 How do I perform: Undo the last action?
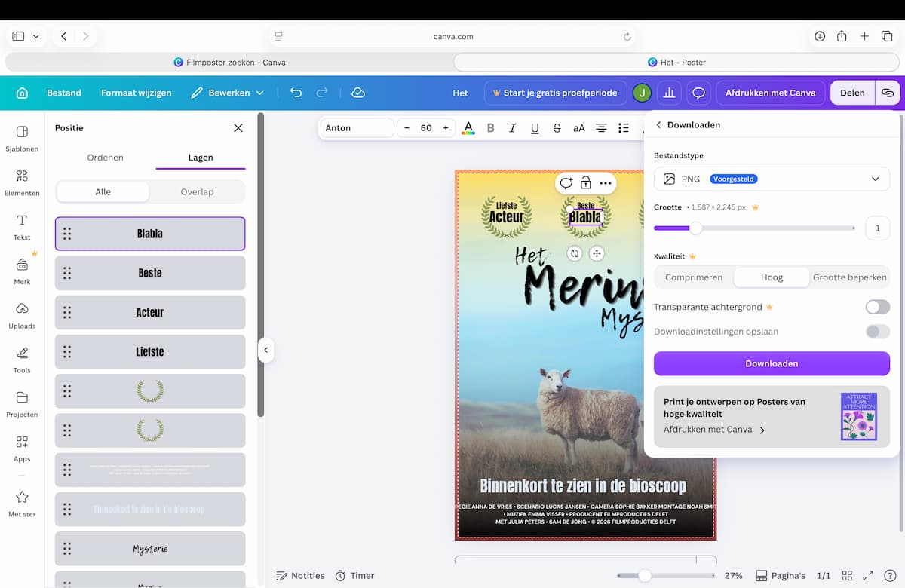point(296,93)
